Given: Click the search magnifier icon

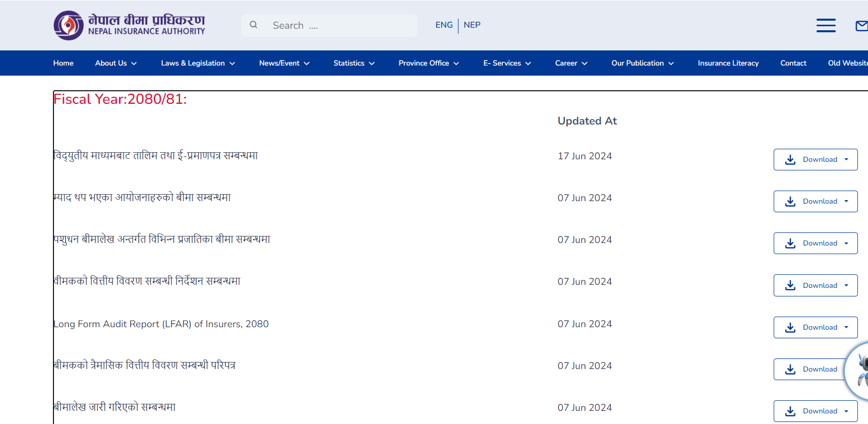Looking at the screenshot, I should (x=254, y=25).
